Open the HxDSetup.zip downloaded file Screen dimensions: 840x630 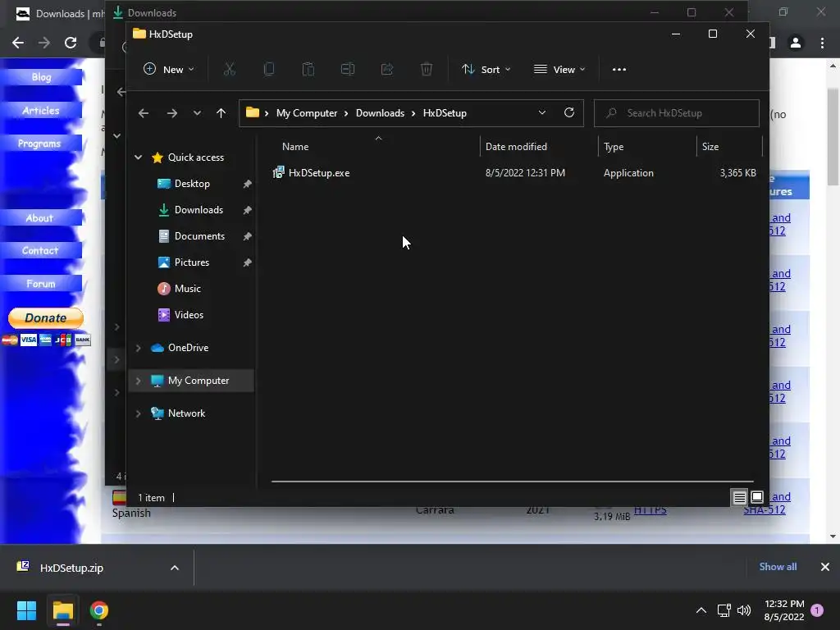click(71, 568)
